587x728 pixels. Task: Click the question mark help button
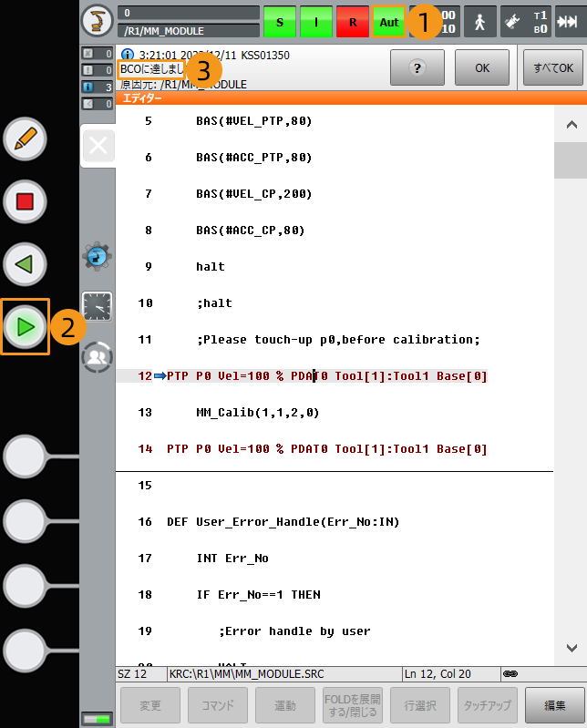(x=417, y=67)
